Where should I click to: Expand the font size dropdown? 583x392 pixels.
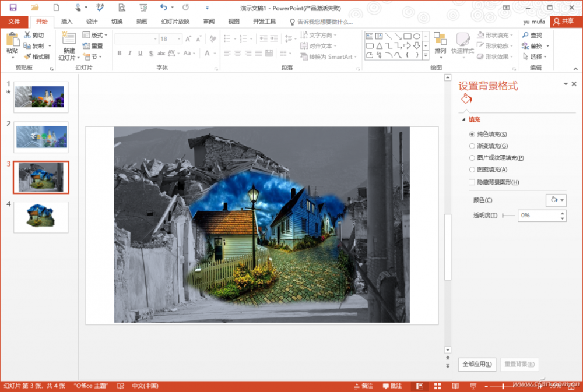tap(180, 38)
